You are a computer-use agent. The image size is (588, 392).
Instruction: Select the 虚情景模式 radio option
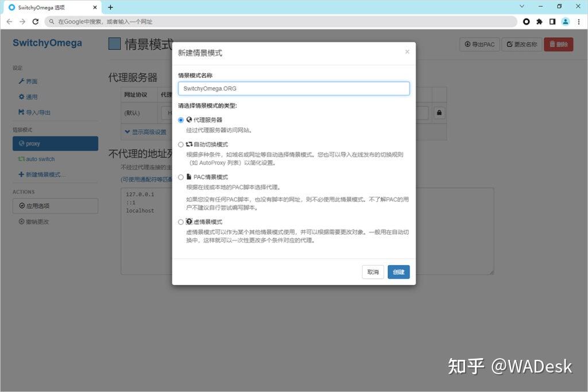click(181, 222)
